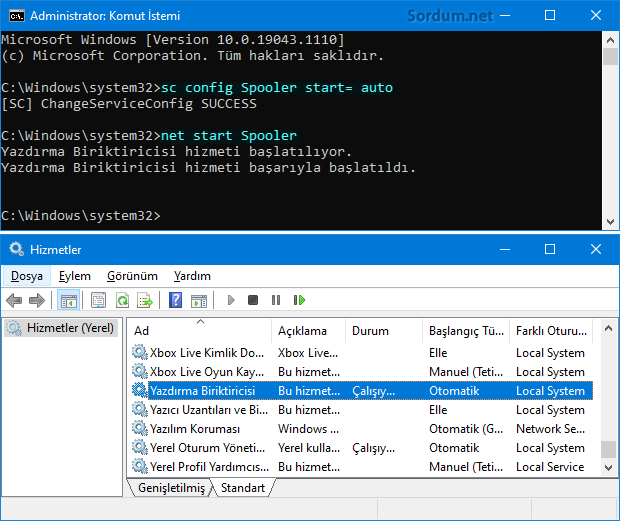The width and height of the screenshot is (620, 521).
Task: Click Local Service cell of Yerel Profil row
Action: [x=550, y=467]
